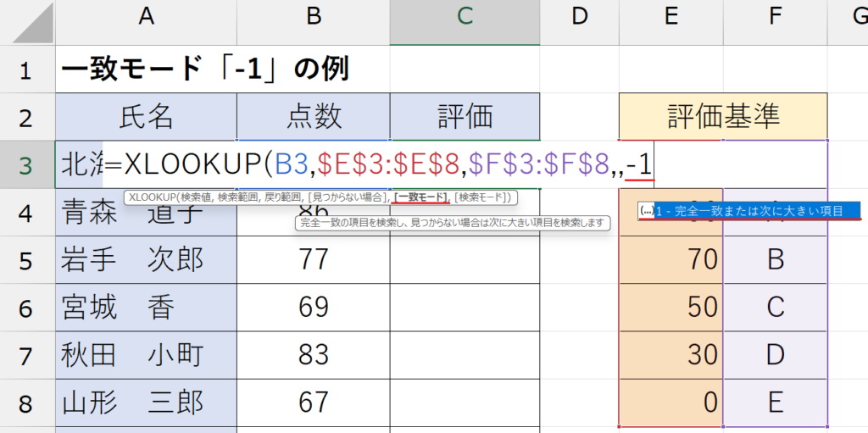
Task: Click score cell 69
Action: click(314, 308)
